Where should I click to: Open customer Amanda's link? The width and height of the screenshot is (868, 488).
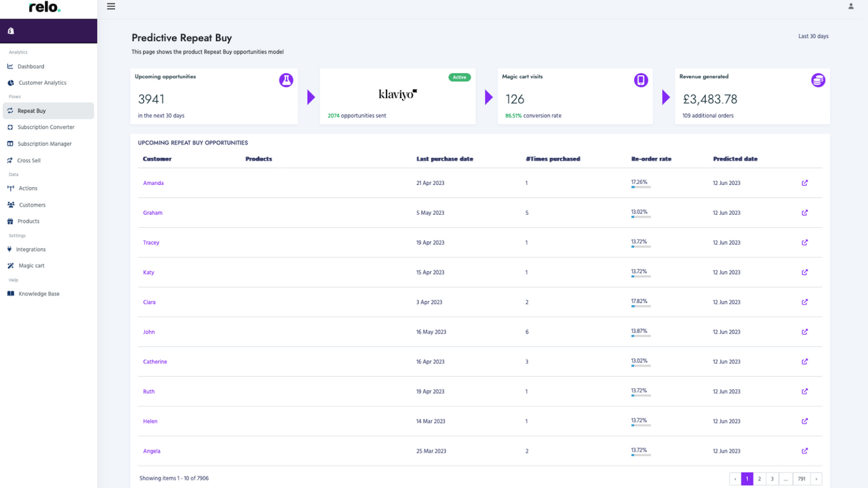(153, 183)
